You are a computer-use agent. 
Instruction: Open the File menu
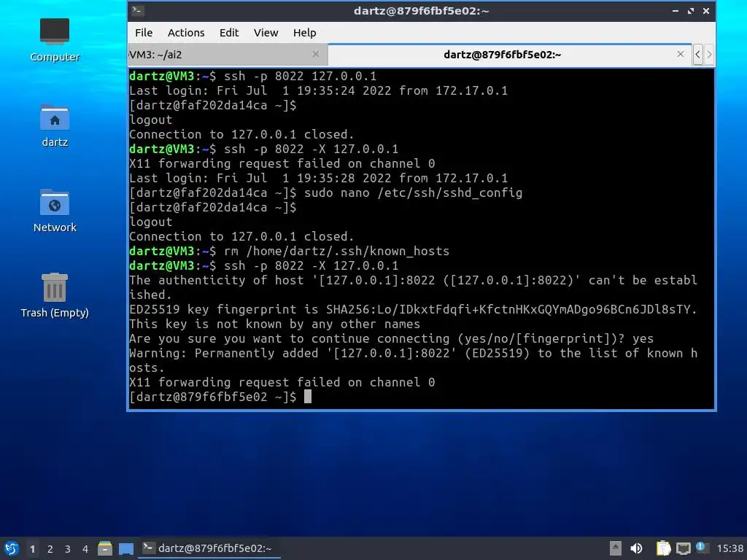pos(144,32)
